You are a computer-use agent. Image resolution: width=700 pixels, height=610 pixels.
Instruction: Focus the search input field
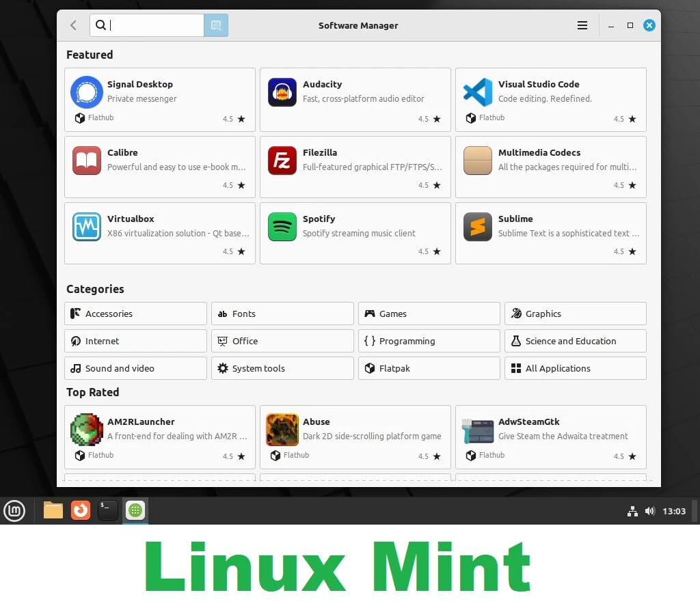pos(147,25)
